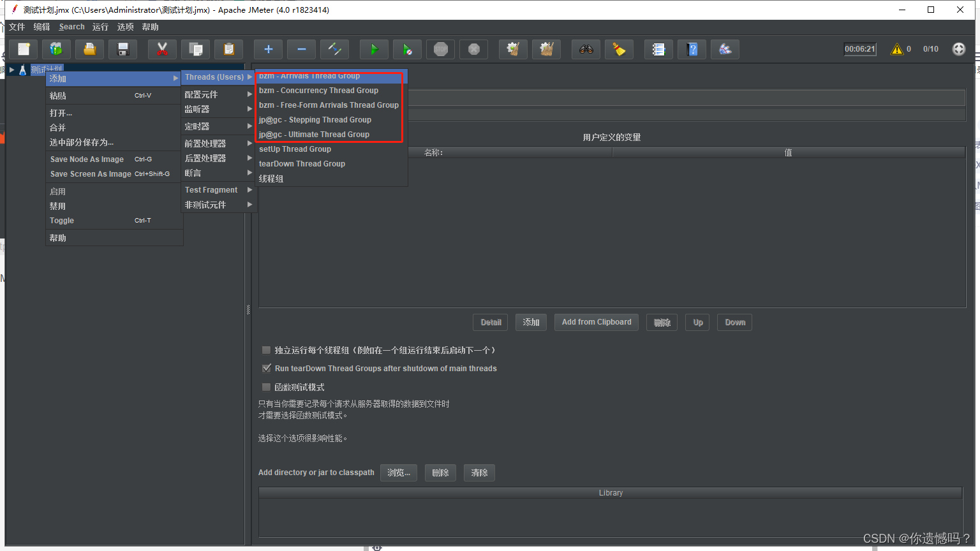This screenshot has width=980, height=551.
Task: Choose 线程组 from thread submenu
Action: pyautogui.click(x=331, y=179)
